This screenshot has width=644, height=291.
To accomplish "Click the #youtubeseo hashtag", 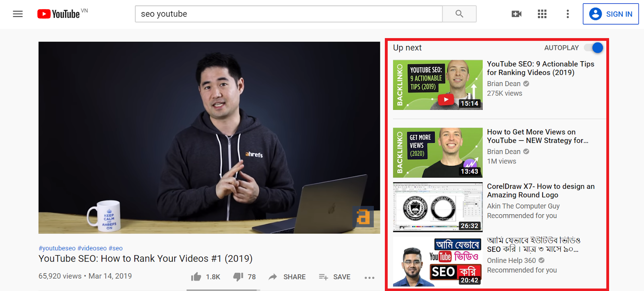I will pyautogui.click(x=57, y=248).
